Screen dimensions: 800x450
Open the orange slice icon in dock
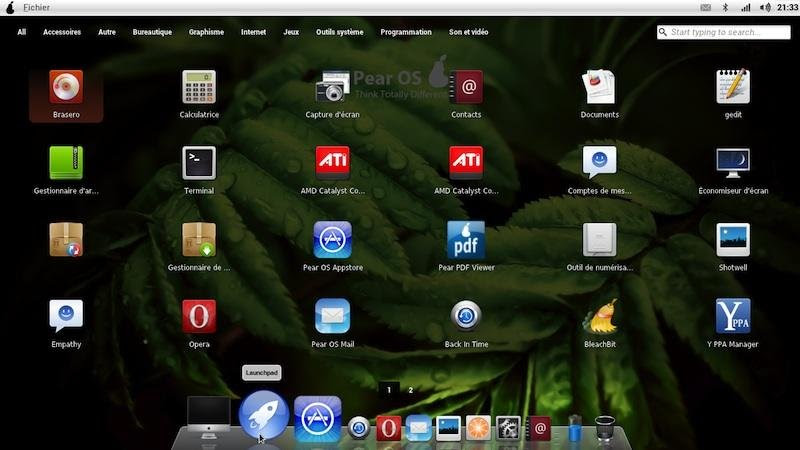coord(478,428)
